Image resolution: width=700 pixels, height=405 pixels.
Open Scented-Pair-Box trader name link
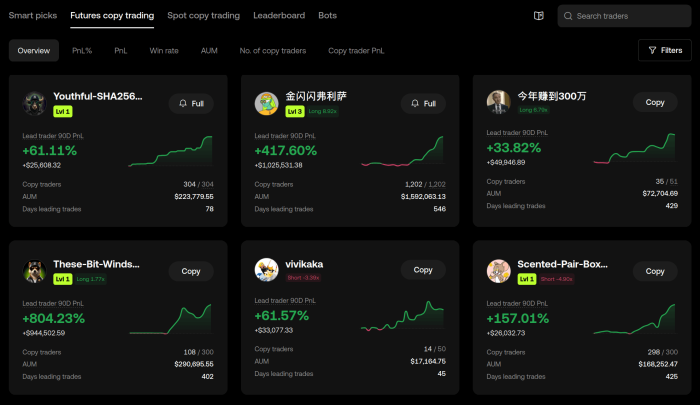[562, 264]
